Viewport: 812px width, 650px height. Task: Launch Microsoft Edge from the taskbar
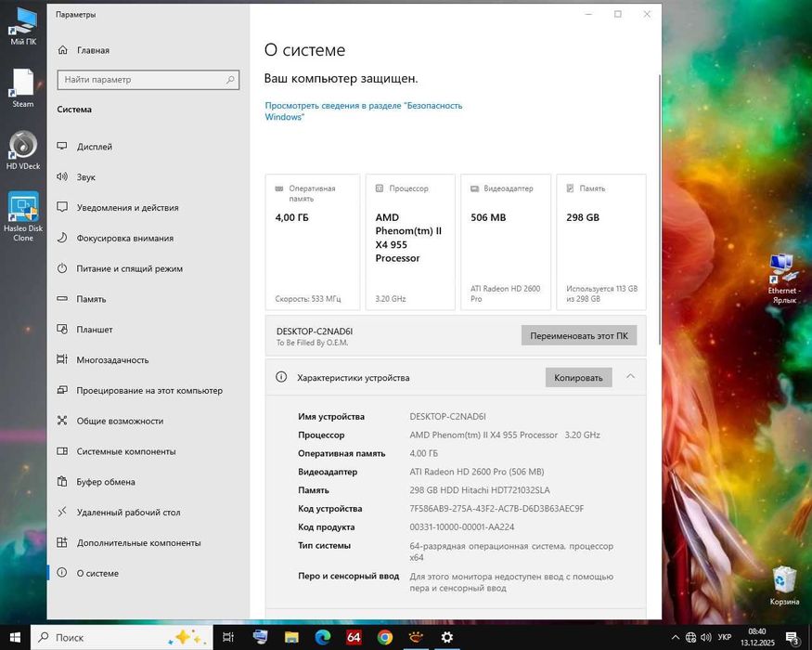click(x=323, y=637)
